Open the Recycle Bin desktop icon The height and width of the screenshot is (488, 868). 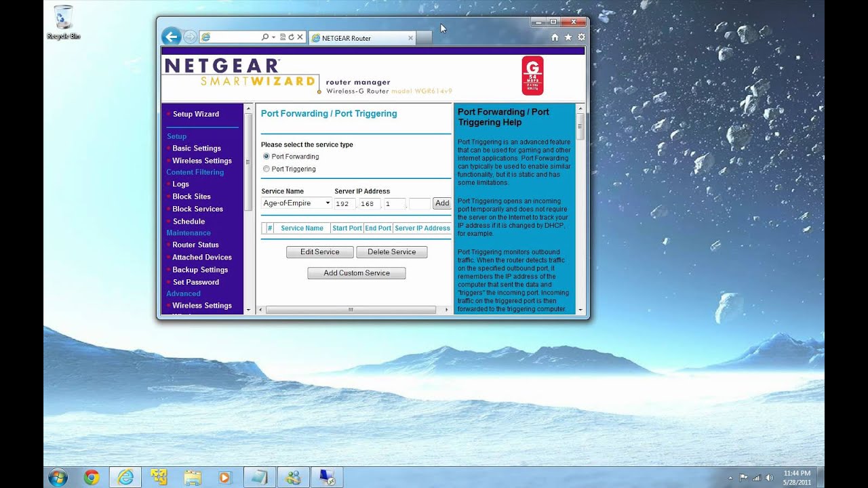pyautogui.click(x=63, y=22)
